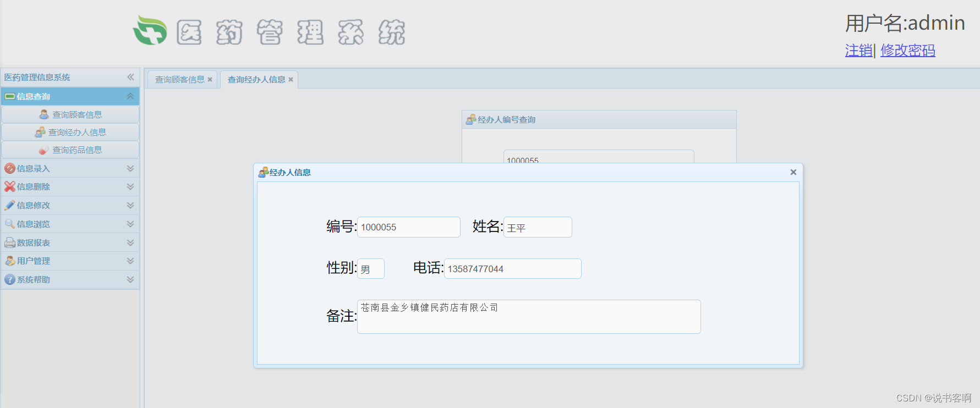
Task: Expand the 信息录入 section arrow
Action: pyautogui.click(x=130, y=168)
